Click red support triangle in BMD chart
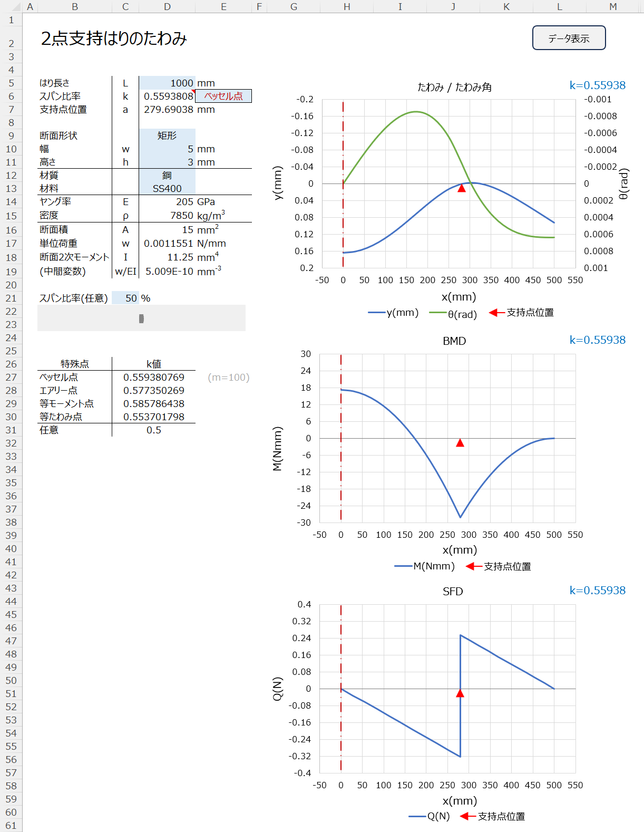The height and width of the screenshot is (832, 644). [460, 443]
